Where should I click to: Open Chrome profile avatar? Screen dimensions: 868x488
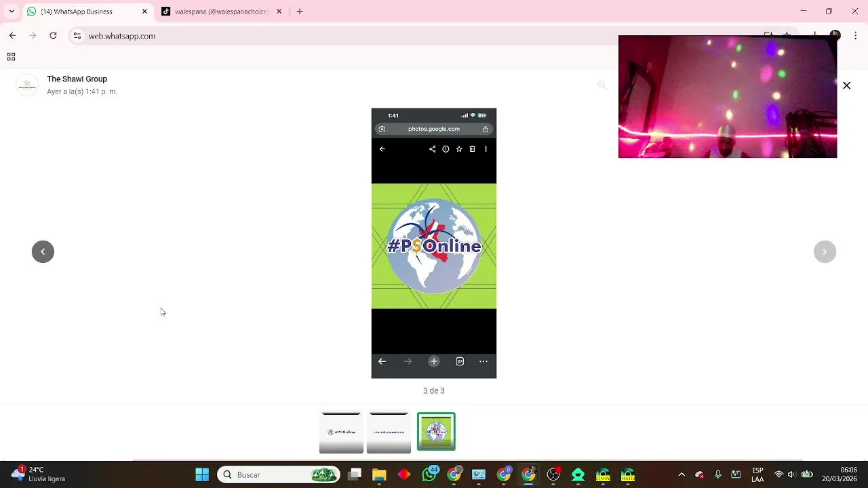(835, 35)
